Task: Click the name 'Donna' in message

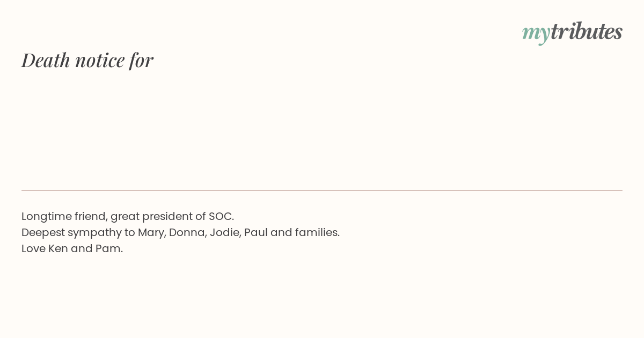Action: 187,233
